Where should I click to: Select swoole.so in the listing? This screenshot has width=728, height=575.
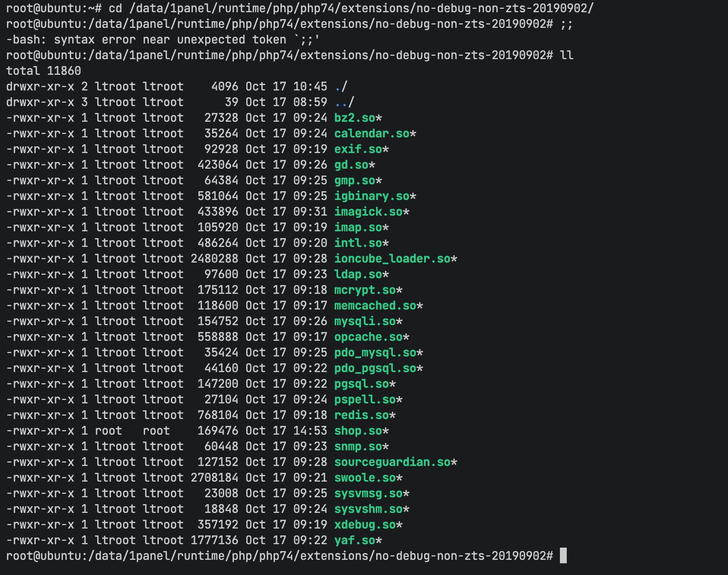tap(365, 478)
